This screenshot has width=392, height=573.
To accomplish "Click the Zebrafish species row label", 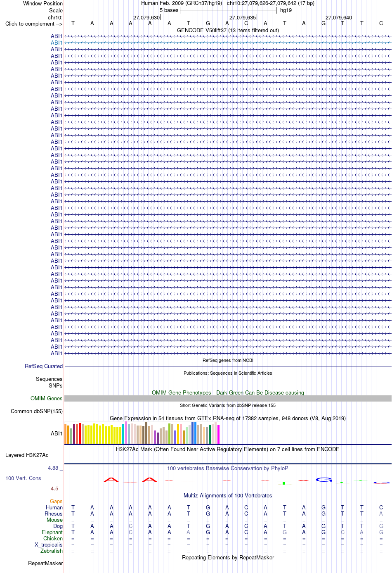I will tap(52, 551).
